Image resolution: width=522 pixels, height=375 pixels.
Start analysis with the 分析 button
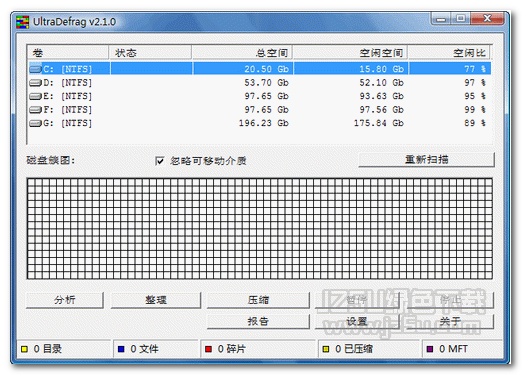tap(65, 300)
